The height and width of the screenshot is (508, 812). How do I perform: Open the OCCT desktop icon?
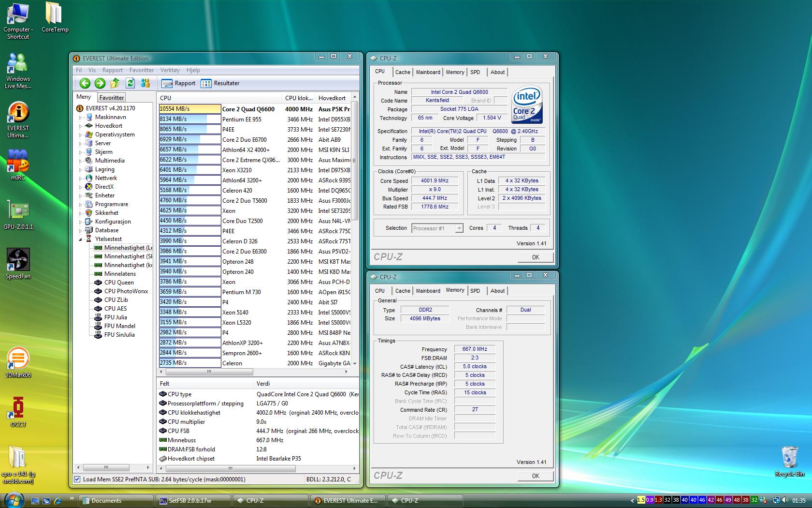[x=18, y=412]
